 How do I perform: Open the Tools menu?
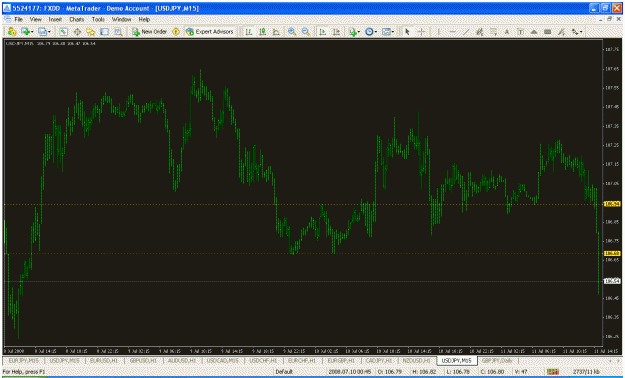[x=98, y=19]
